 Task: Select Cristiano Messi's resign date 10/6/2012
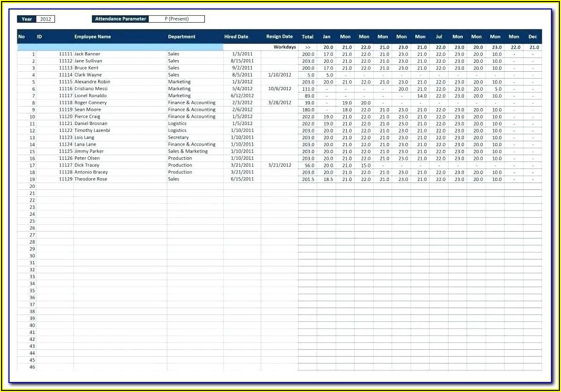279,89
